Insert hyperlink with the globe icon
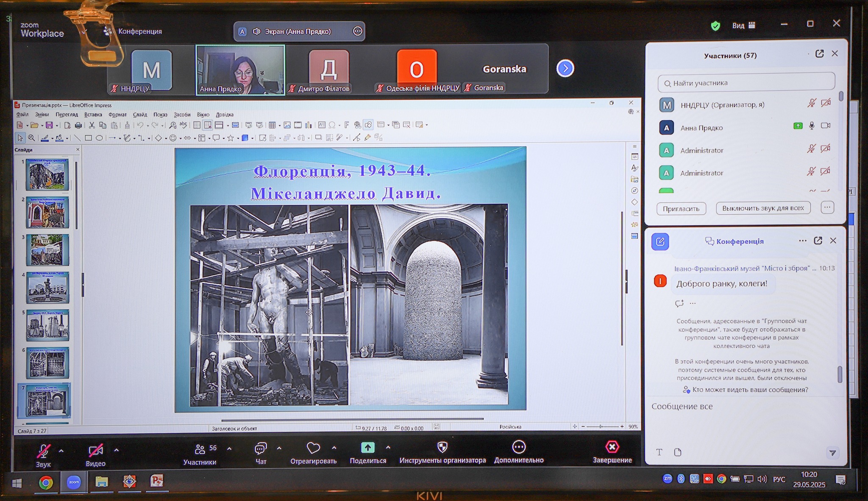 (357, 125)
